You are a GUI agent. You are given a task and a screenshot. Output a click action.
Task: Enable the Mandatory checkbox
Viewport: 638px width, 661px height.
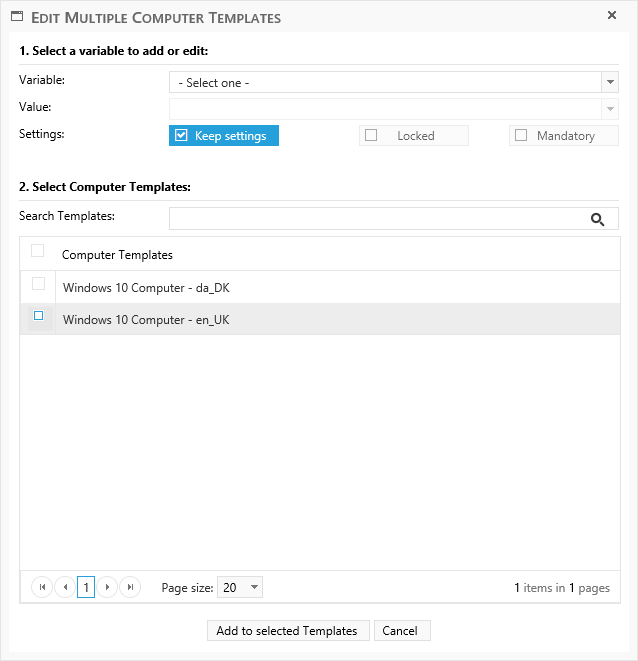(x=521, y=136)
